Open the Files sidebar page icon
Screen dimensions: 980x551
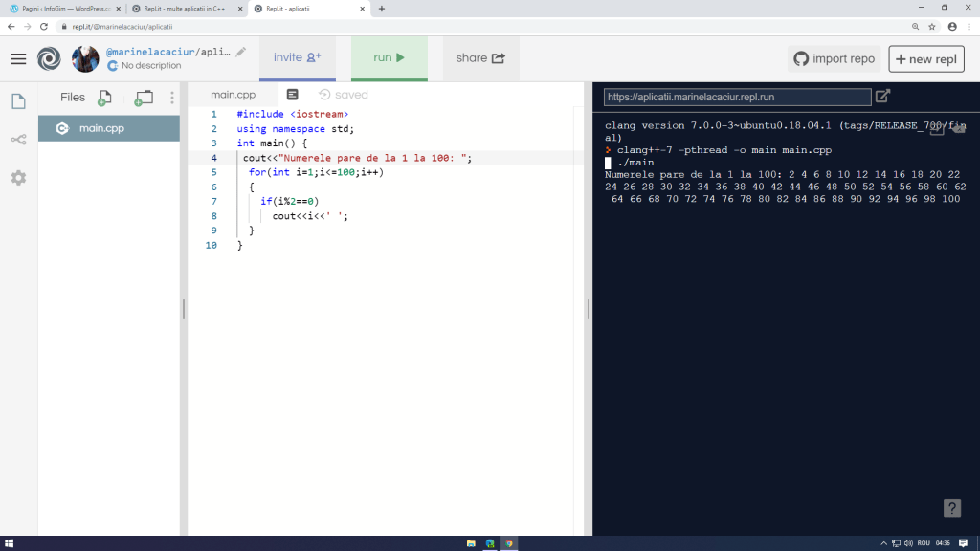tap(18, 101)
